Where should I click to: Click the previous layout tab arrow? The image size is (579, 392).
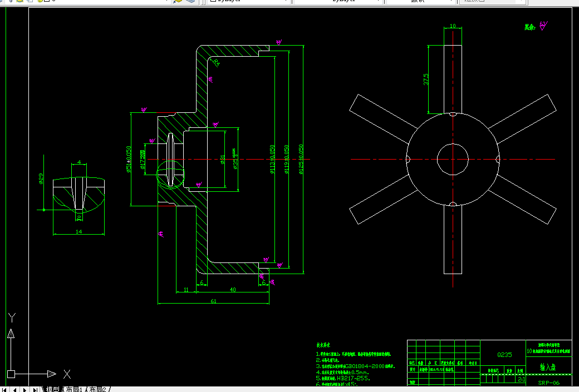(14, 389)
